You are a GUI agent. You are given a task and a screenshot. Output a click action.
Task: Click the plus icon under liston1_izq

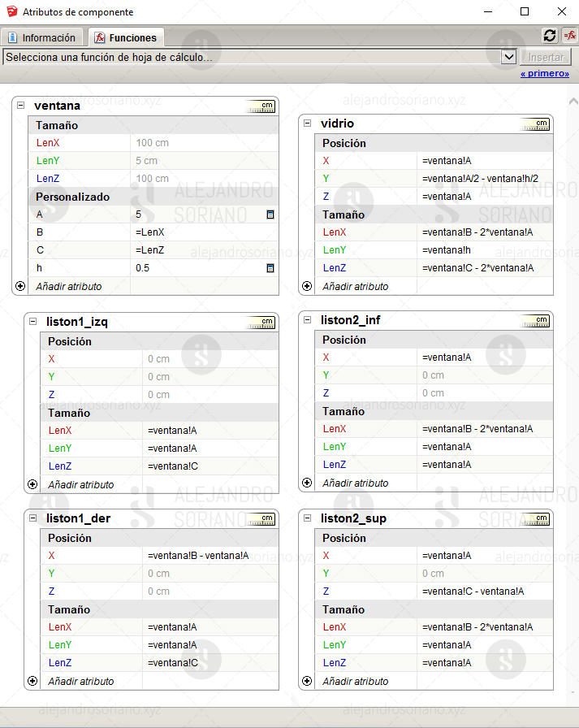click(x=32, y=484)
